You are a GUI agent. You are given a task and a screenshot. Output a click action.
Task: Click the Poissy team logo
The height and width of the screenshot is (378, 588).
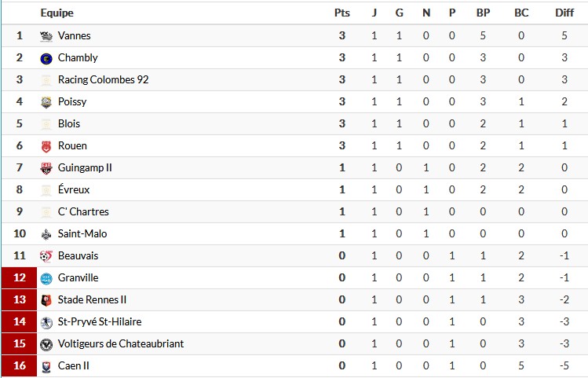[x=46, y=102]
